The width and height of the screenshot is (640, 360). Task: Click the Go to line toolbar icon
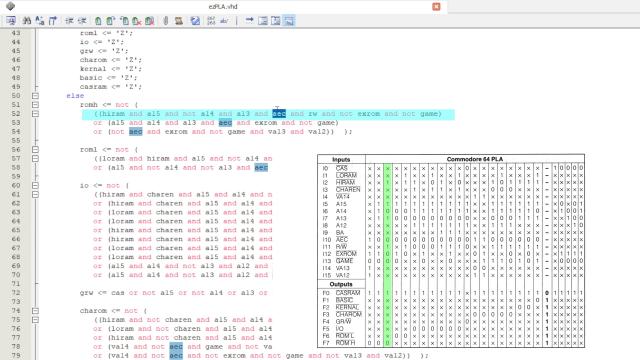[53, 20]
